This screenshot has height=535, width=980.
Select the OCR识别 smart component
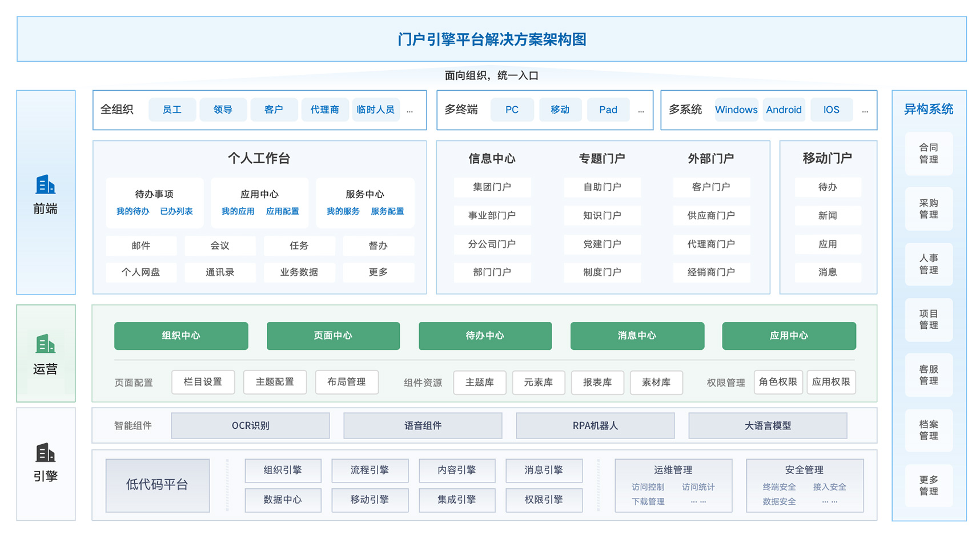click(250, 426)
